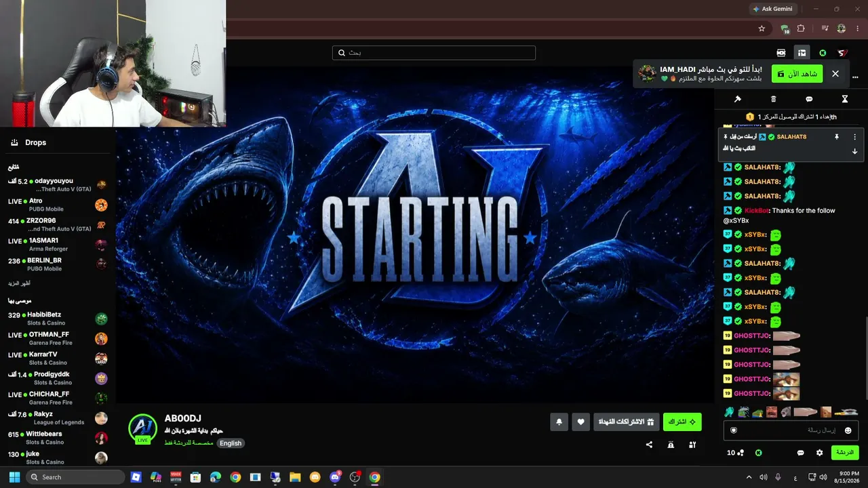This screenshot has width=868, height=488.
Task: Open HabibiBetz recommended channel
Action: click(57, 319)
